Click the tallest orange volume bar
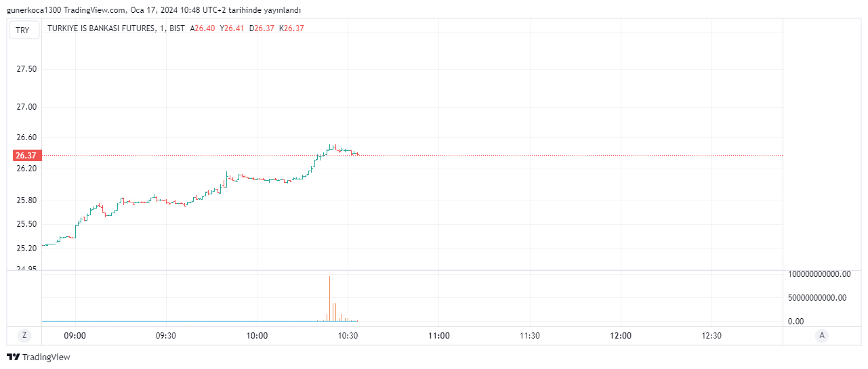 (x=329, y=298)
